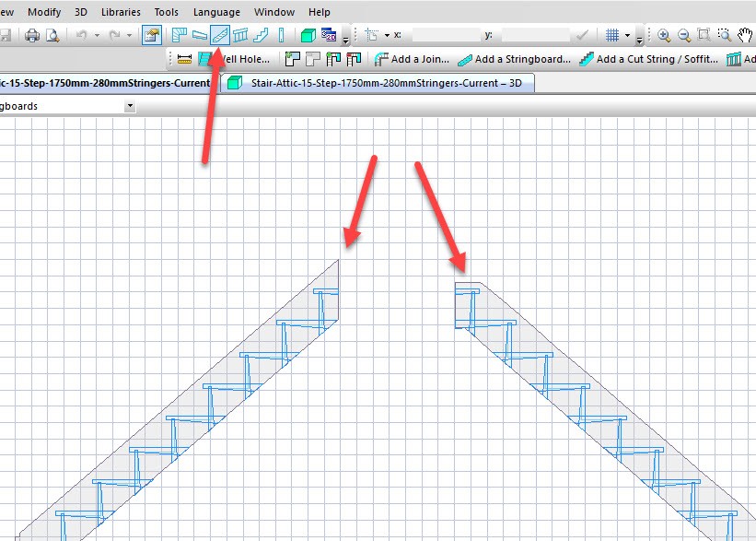This screenshot has height=541, width=756.
Task: Click the gray landing corner icon
Action: 313,59
